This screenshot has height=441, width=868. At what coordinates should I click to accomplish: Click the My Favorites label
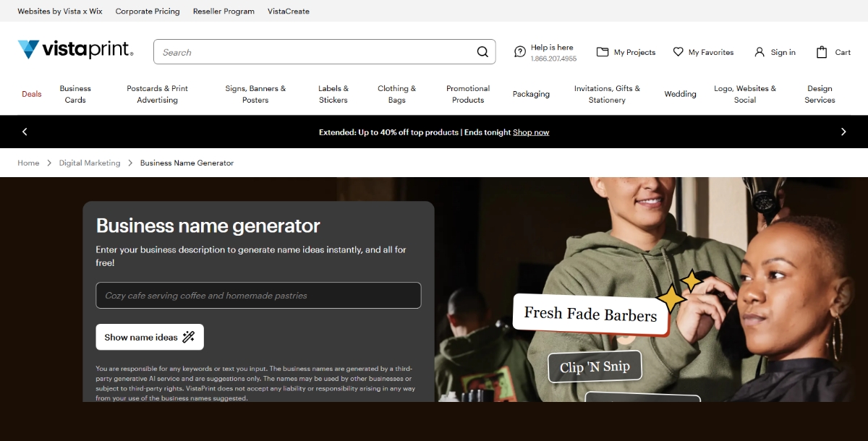(711, 52)
